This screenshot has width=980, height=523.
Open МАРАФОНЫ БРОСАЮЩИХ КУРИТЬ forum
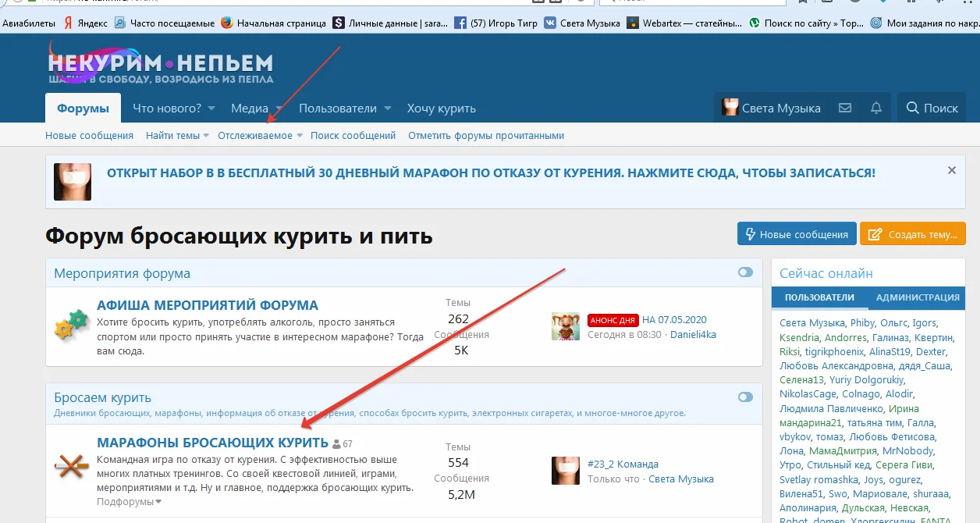pos(212,443)
